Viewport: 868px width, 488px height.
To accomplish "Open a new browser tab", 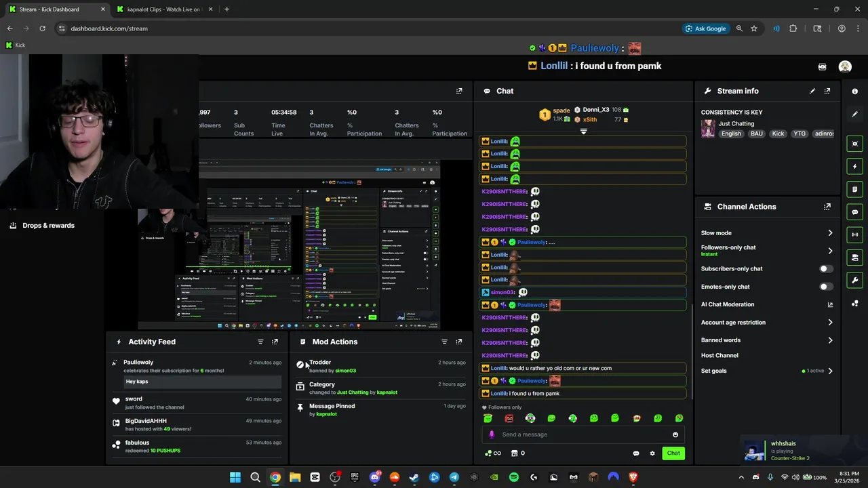I will tap(226, 9).
